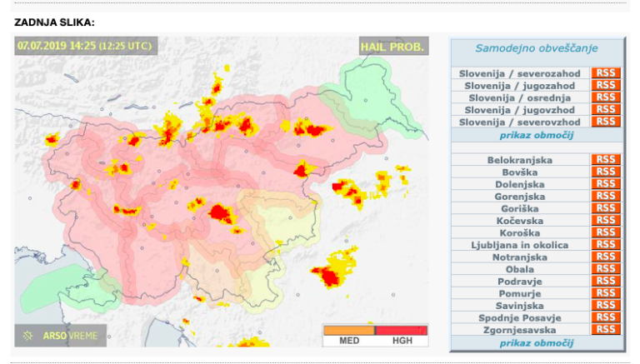
Task: Click the orange MED legend swatch
Action: [x=349, y=331]
